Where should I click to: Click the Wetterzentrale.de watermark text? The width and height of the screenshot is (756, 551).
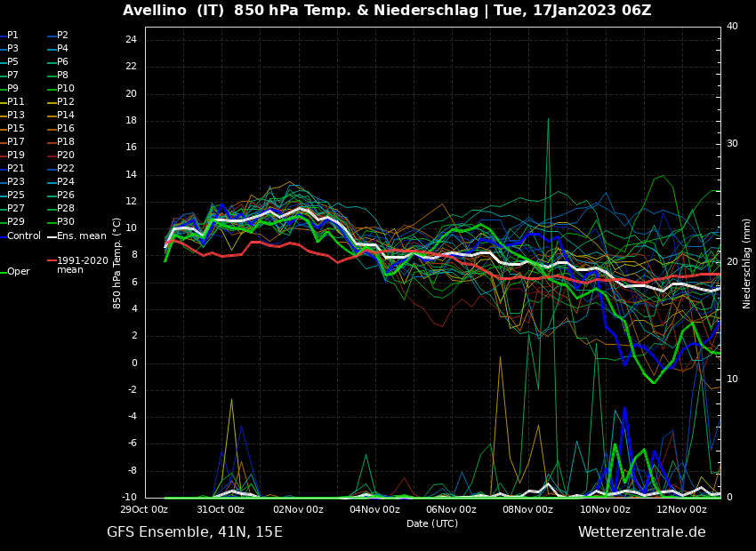tap(641, 532)
